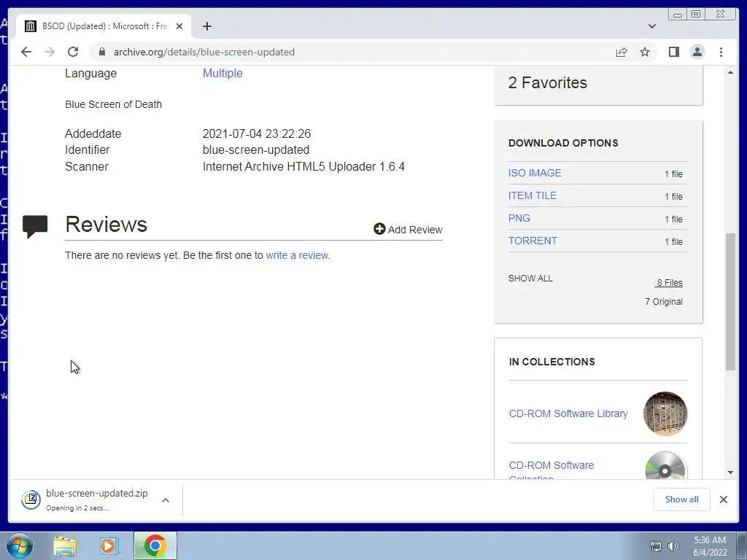Launch Windows Media Player from taskbar

(x=109, y=546)
